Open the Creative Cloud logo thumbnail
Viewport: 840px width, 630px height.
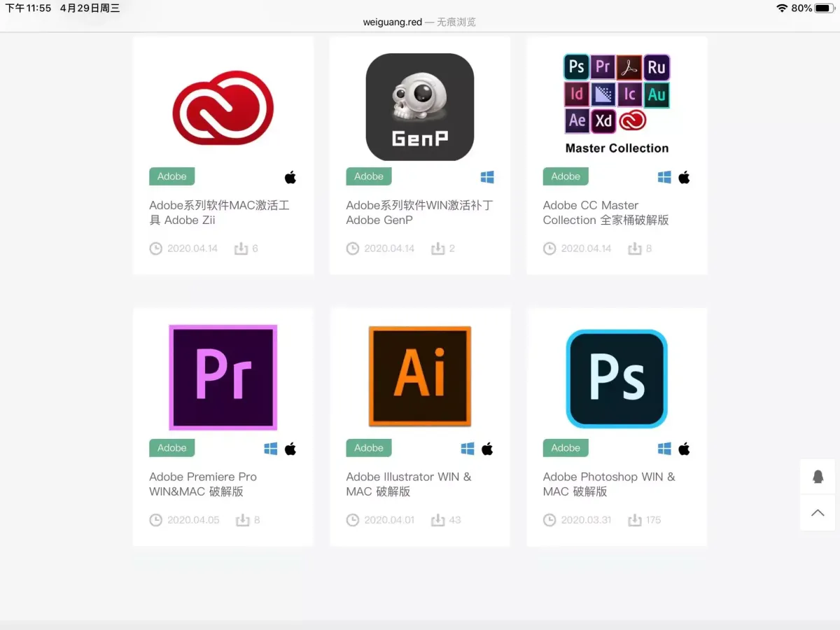pos(223,108)
